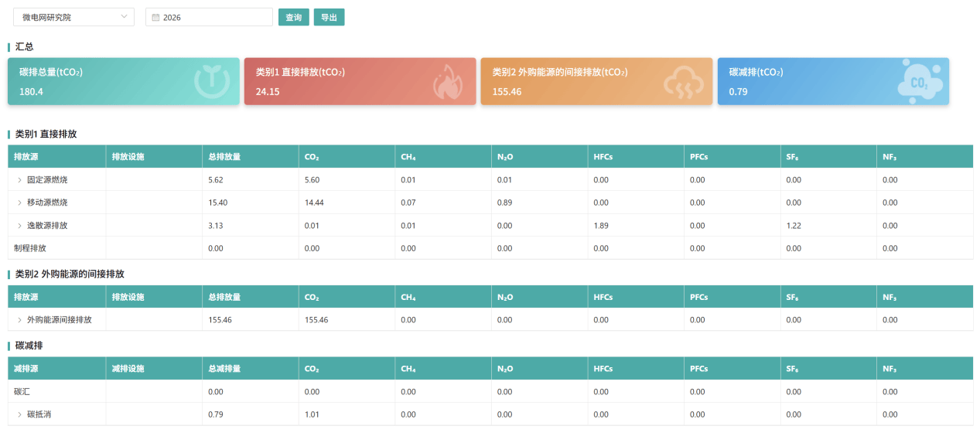This screenshot has width=980, height=443.
Task: Click the 碳减排 section heading above the table
Action: [x=29, y=346]
